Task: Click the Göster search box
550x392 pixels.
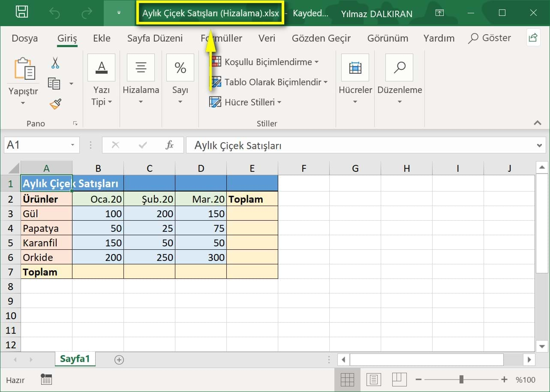Action: (490, 38)
